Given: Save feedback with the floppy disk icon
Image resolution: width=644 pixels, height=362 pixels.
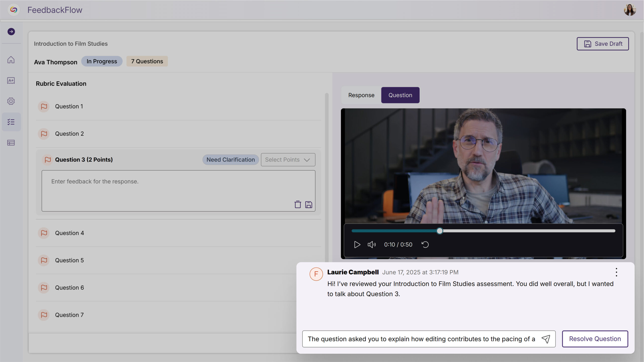Looking at the screenshot, I should tap(309, 204).
